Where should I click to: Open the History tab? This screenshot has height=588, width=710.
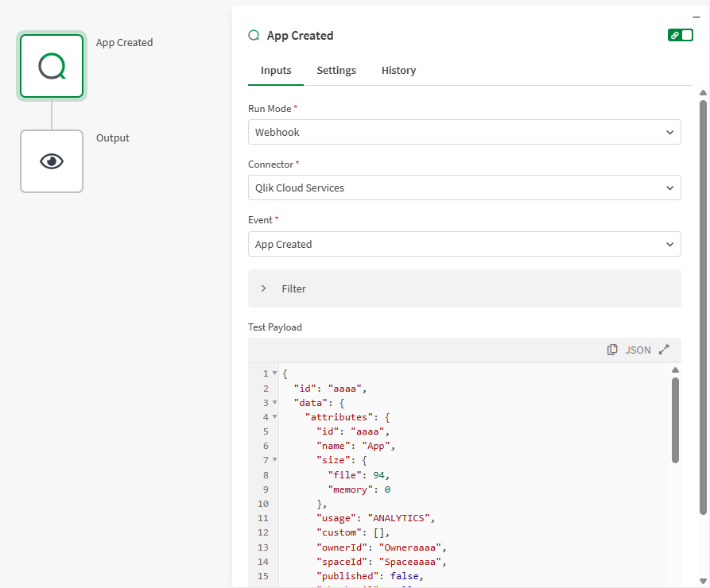click(398, 71)
